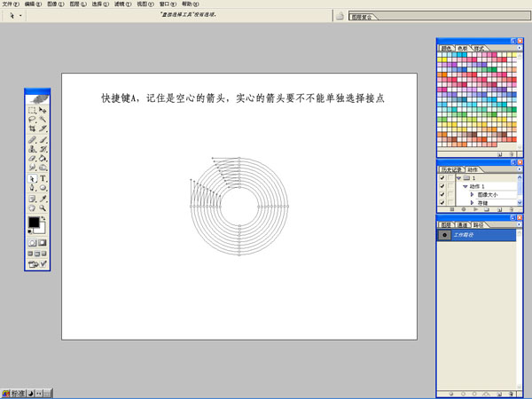Expand the 图像大小 step details

point(472,194)
